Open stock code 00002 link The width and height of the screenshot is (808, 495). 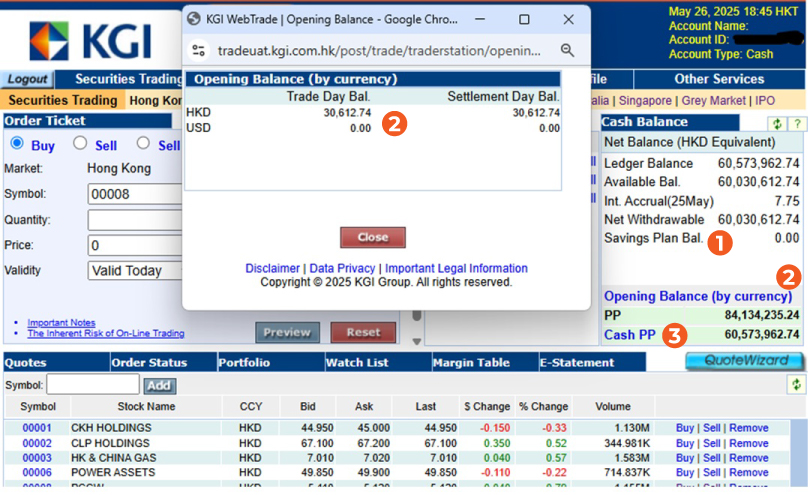coord(37,443)
